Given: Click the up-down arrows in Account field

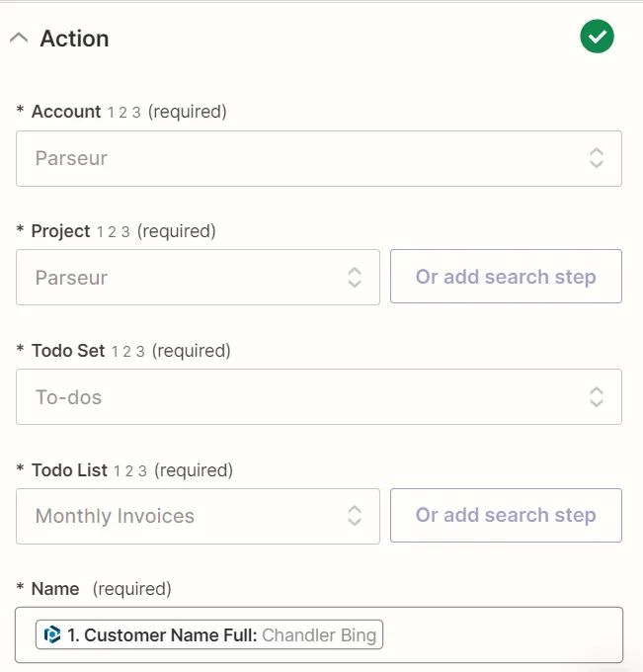Looking at the screenshot, I should tap(597, 158).
